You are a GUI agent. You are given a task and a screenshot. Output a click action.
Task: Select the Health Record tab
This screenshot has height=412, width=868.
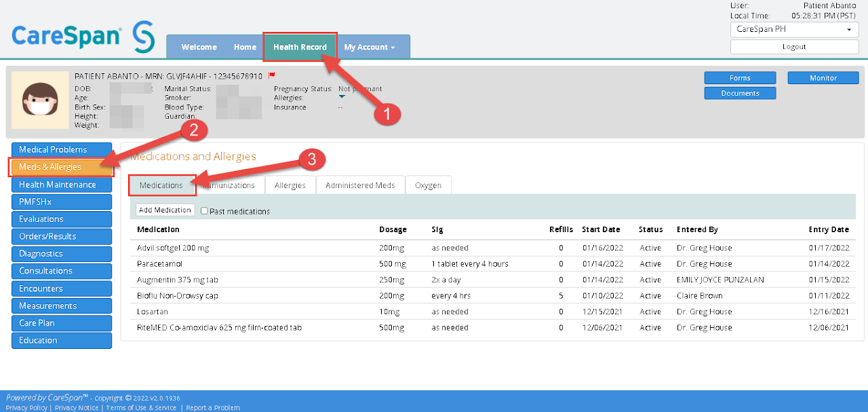click(x=300, y=47)
